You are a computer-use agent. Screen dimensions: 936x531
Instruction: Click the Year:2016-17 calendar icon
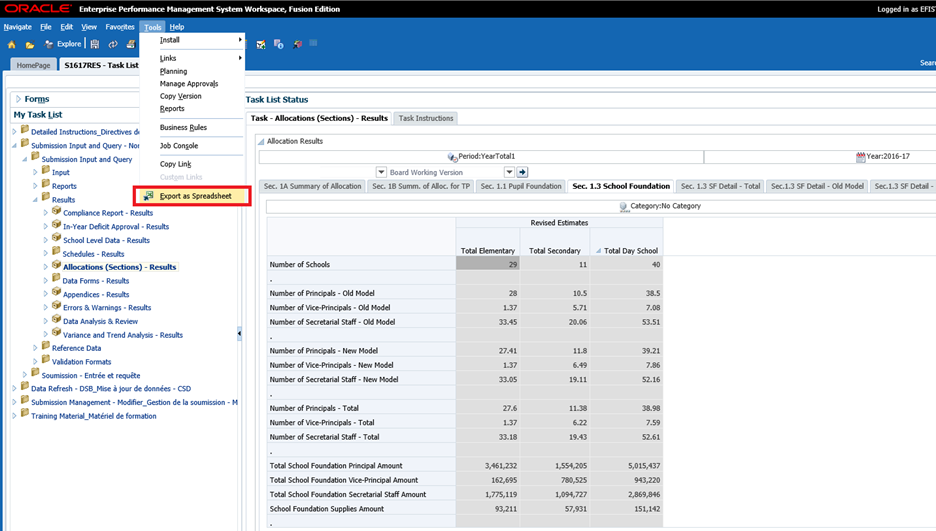(861, 157)
